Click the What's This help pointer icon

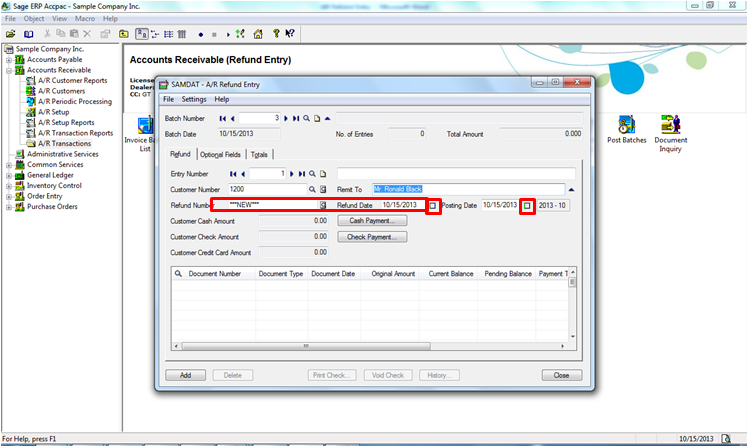[290, 33]
